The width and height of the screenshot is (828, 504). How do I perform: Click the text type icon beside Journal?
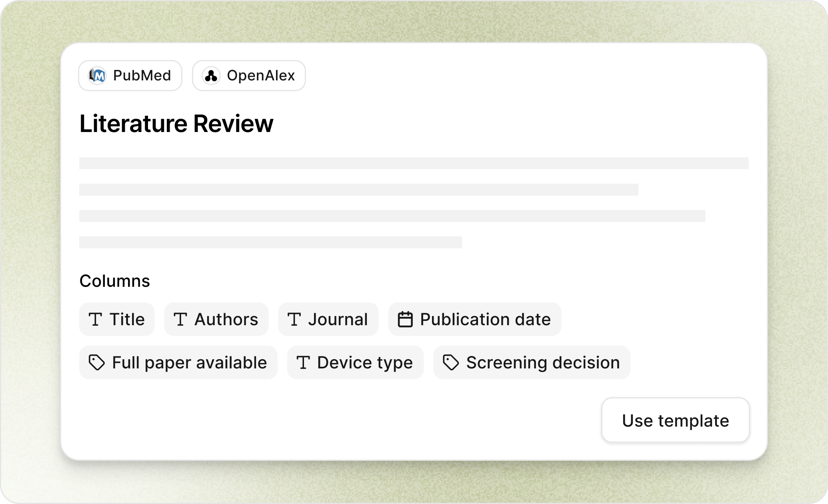pyautogui.click(x=295, y=319)
